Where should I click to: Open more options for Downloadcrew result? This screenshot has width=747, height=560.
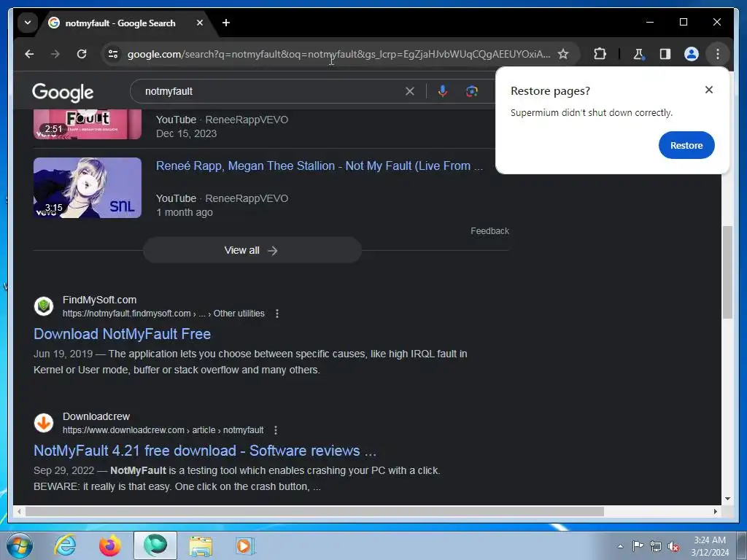[275, 430]
